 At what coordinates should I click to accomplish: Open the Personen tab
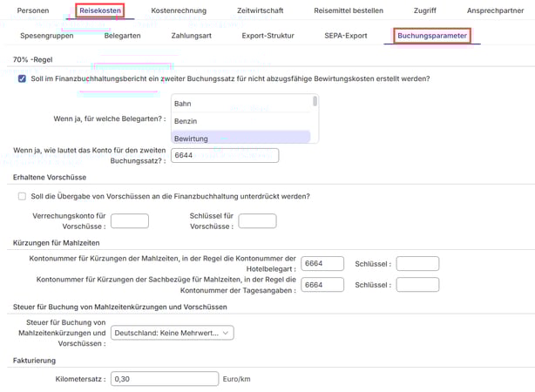(x=33, y=10)
